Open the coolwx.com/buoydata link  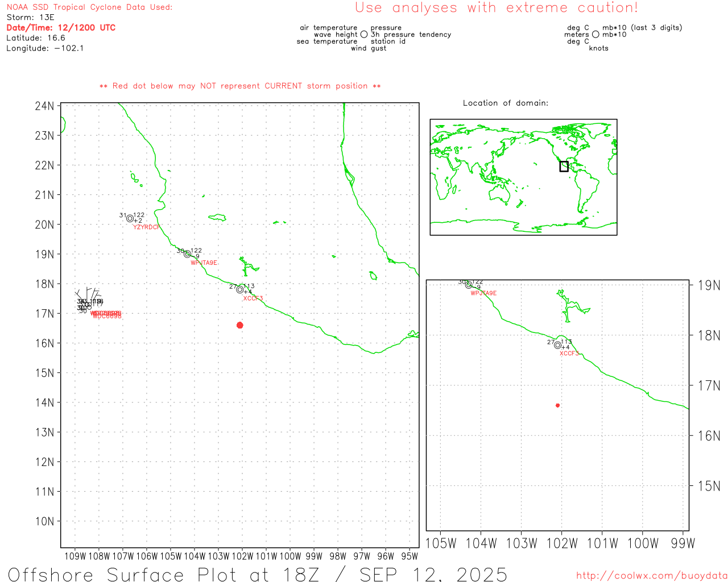[x=652, y=576]
